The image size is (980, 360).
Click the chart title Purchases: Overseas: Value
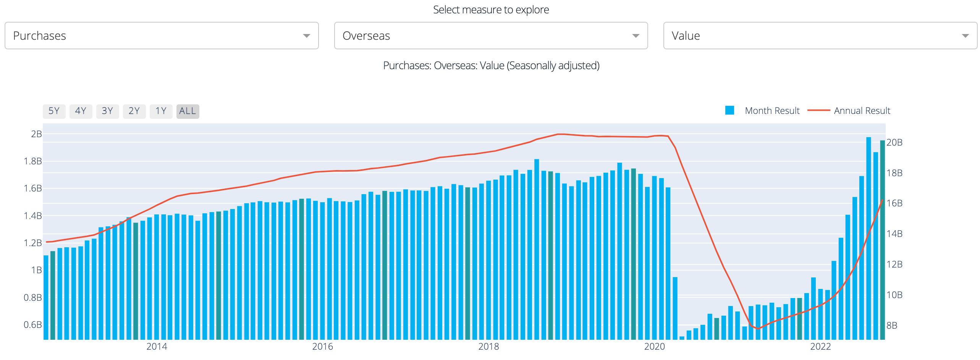pos(491,66)
